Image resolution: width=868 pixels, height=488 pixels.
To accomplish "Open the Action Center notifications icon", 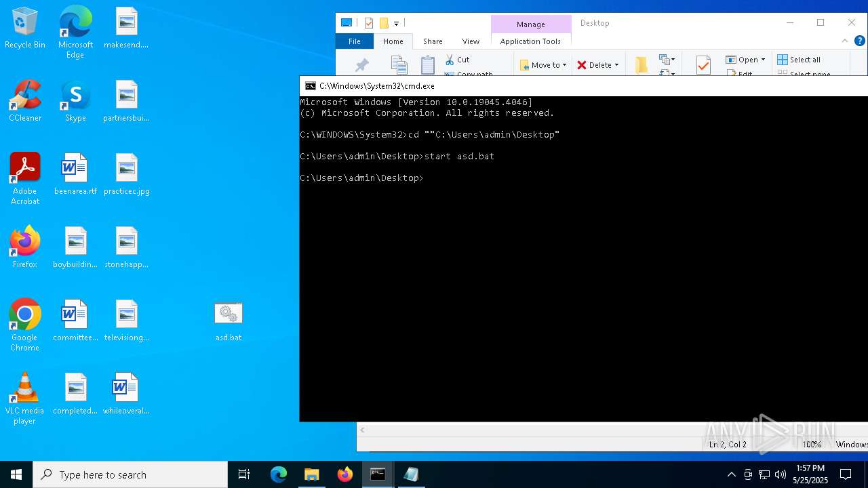I will coord(846,474).
